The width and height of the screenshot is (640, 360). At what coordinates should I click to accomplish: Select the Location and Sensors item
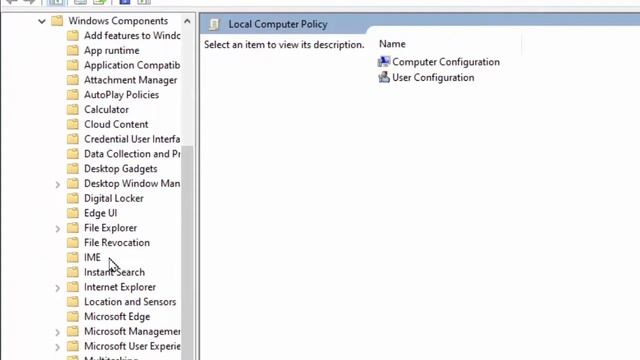tap(130, 302)
